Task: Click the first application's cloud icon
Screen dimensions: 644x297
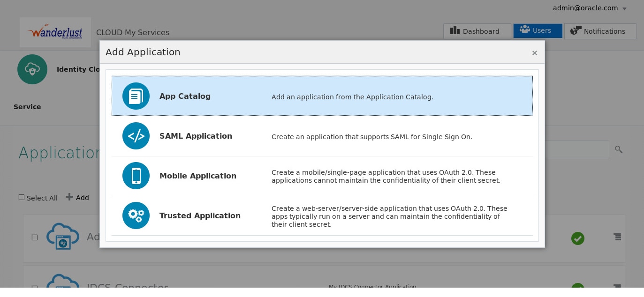Action: (63, 237)
